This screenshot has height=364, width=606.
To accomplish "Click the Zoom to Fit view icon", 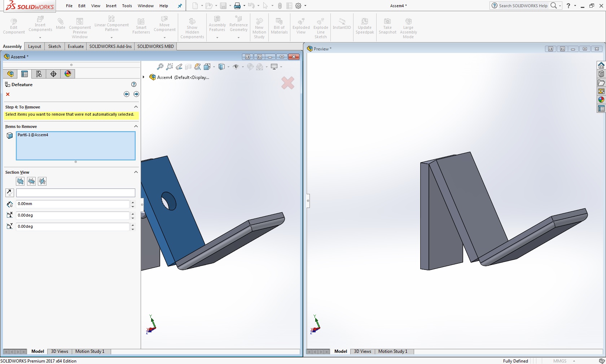I will pos(160,67).
